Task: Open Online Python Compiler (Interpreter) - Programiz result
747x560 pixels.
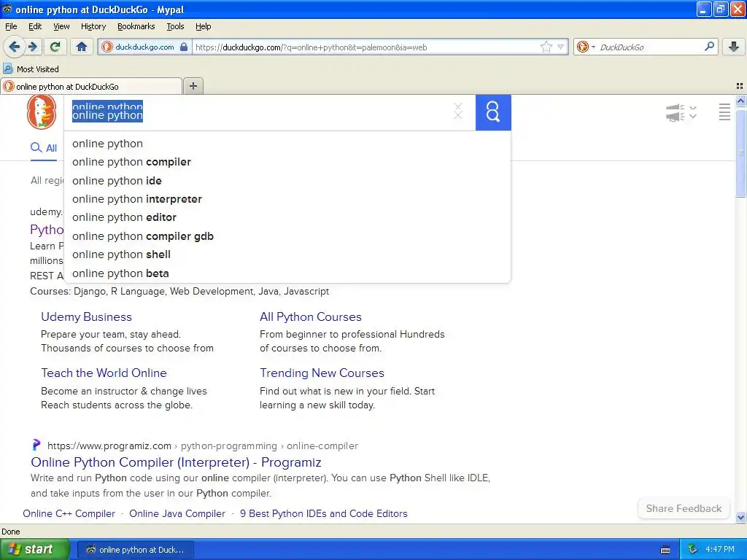Action: point(176,462)
